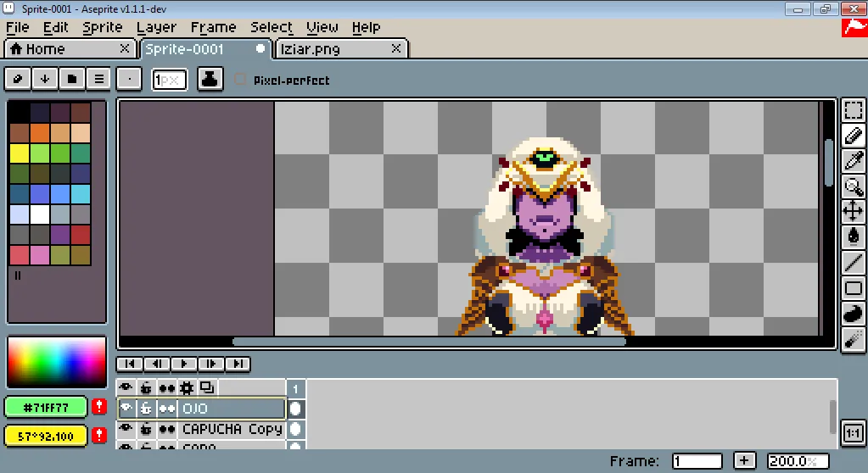
Task: Click the background color warning icon
Action: [99, 436]
